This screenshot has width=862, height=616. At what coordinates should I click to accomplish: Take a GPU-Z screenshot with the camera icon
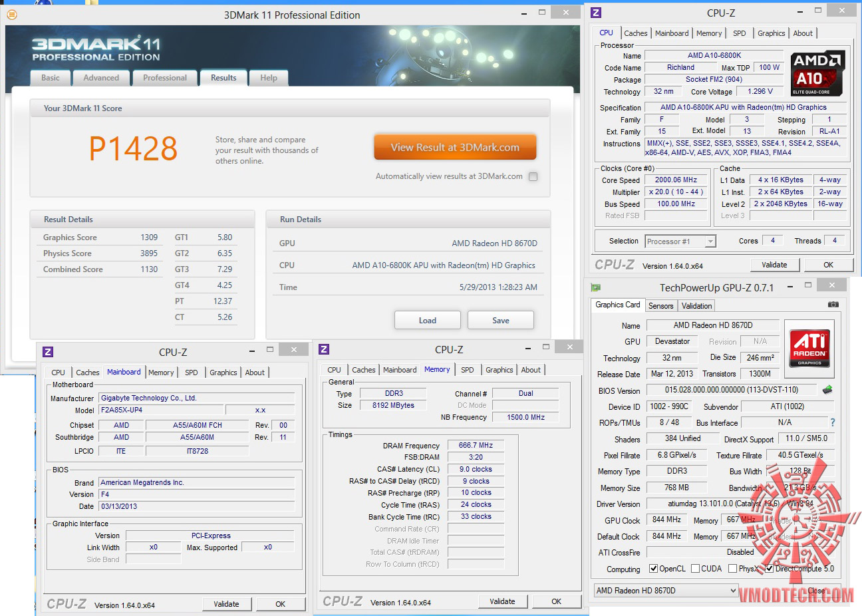tap(833, 305)
